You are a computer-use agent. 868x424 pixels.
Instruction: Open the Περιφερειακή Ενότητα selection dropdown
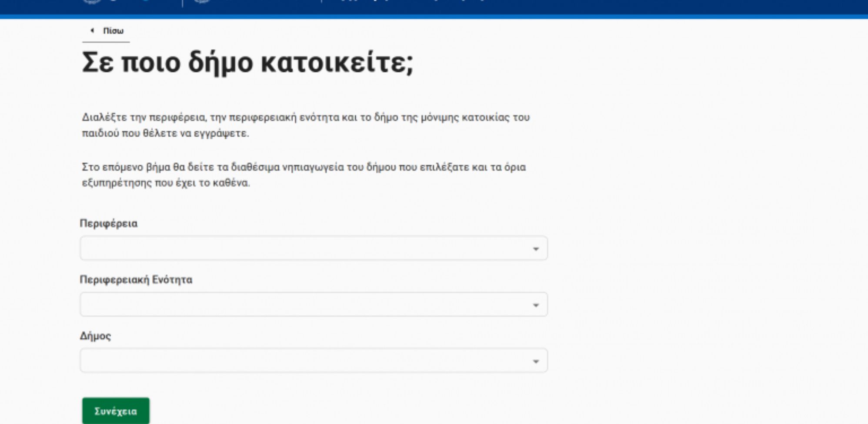(313, 305)
